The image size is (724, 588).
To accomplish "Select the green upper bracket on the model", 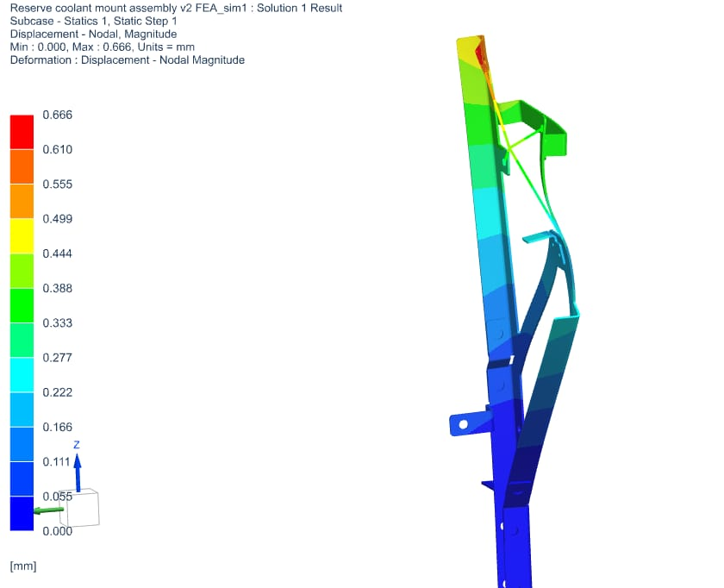I will tap(543, 131).
